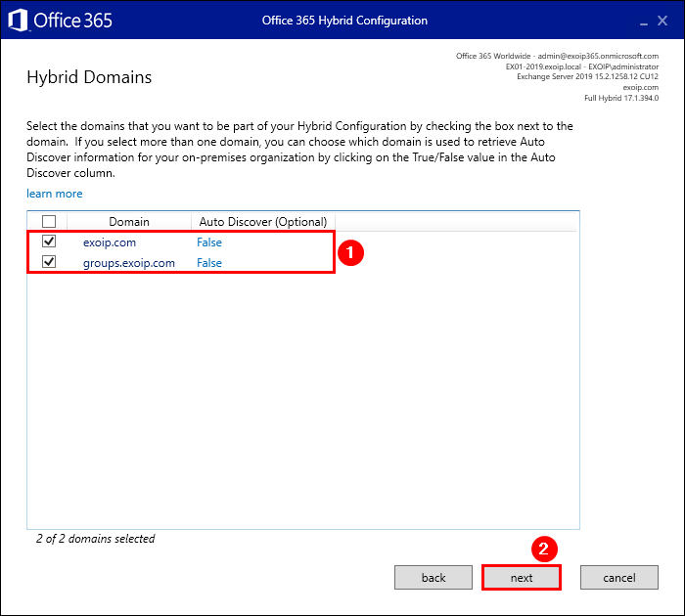The height and width of the screenshot is (616, 685).
Task: Toggle Auto Discover False for groups.exoip.com
Action: tap(209, 263)
